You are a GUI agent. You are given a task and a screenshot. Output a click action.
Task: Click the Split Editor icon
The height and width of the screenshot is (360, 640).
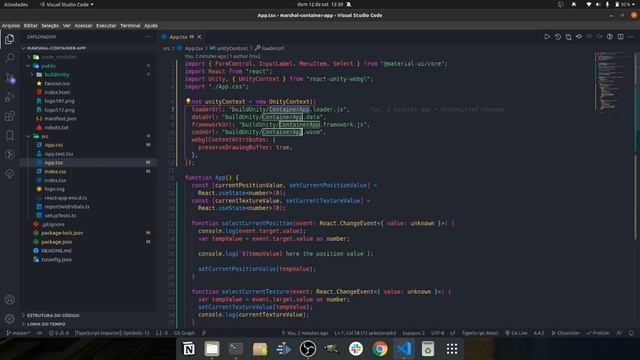click(x=620, y=37)
